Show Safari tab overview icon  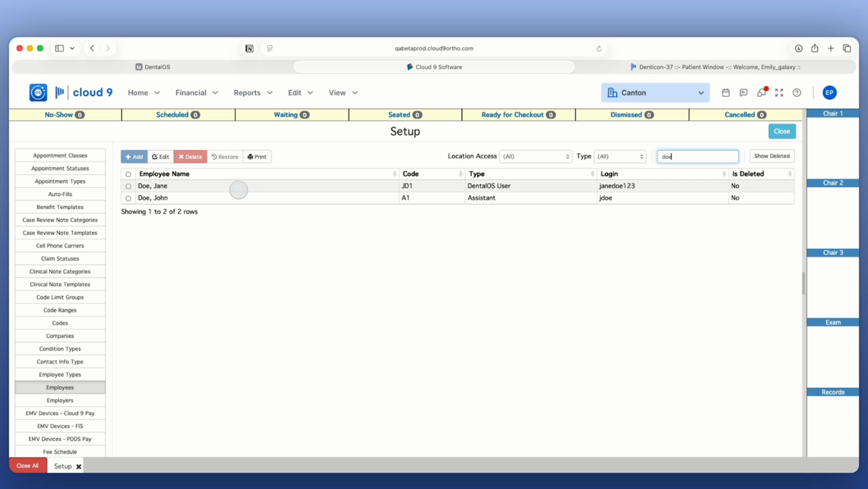pyautogui.click(x=847, y=48)
